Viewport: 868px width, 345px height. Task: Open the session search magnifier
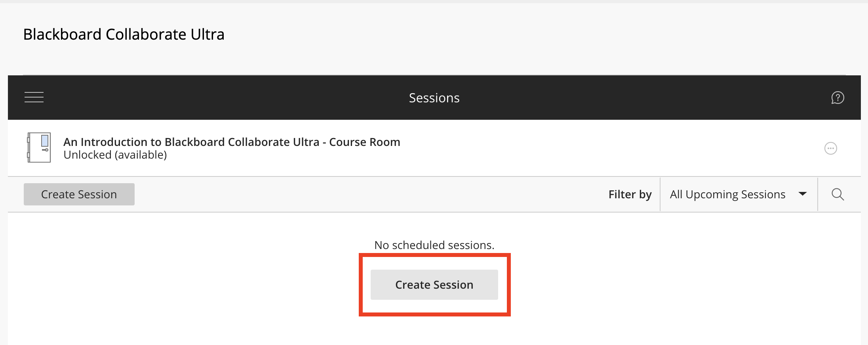(x=838, y=194)
